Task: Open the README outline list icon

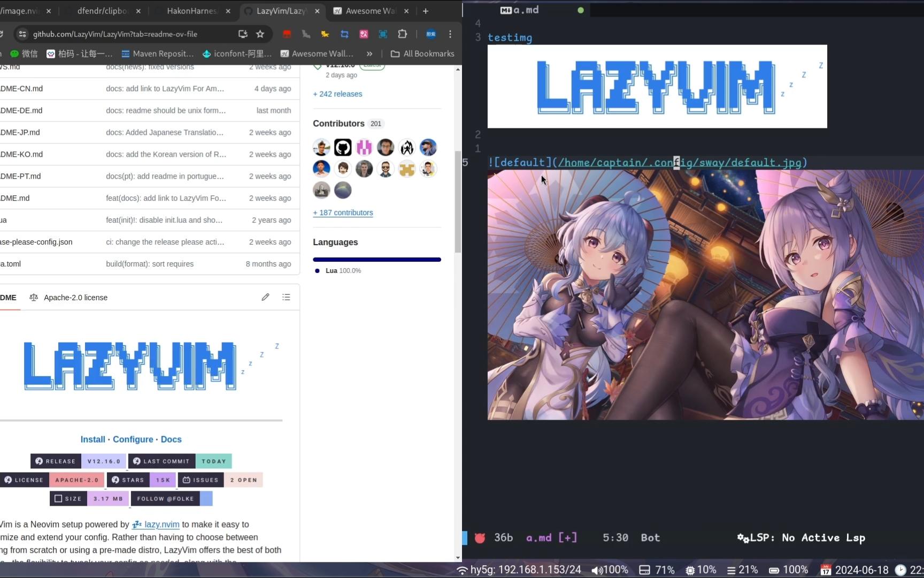Action: (287, 297)
